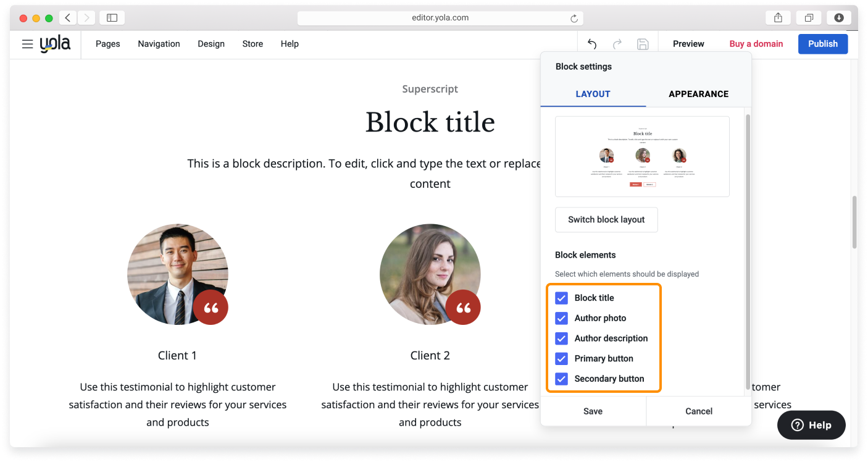The width and height of the screenshot is (868, 462).
Task: Click the blue Publish button
Action: 822,44
